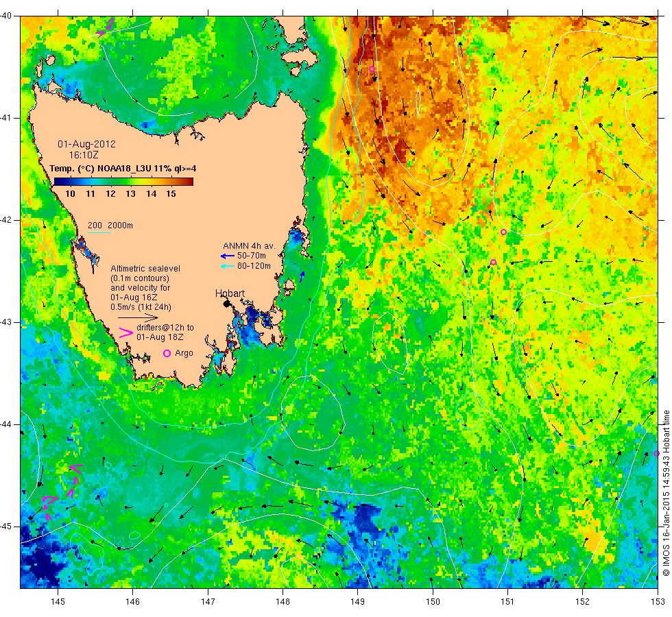672x617 pixels.
Task: Click the Argo float marker near 150.8, -42.4
Action: [493, 262]
